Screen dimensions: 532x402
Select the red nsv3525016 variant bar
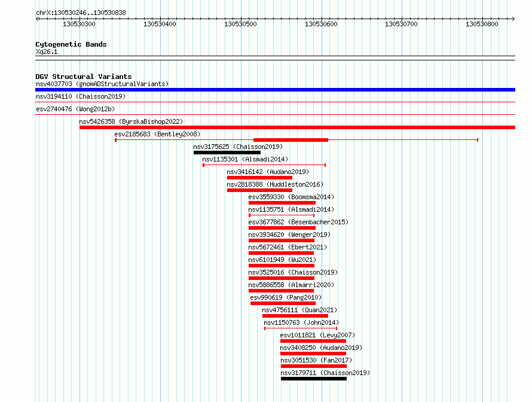click(282, 278)
